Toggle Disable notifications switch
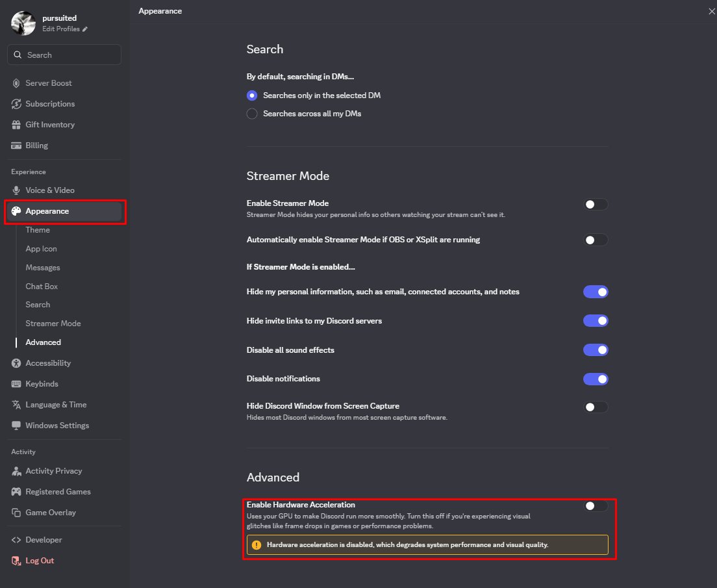717x588 pixels. click(x=596, y=379)
